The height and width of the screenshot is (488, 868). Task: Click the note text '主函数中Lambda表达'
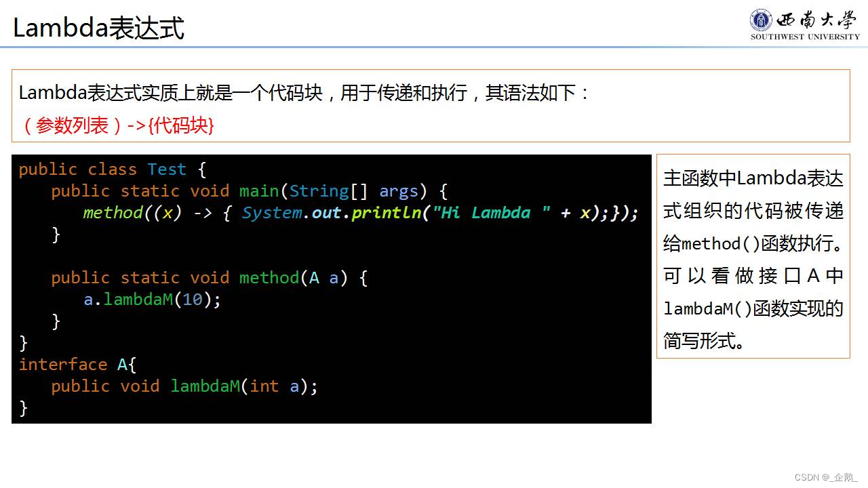(753, 178)
